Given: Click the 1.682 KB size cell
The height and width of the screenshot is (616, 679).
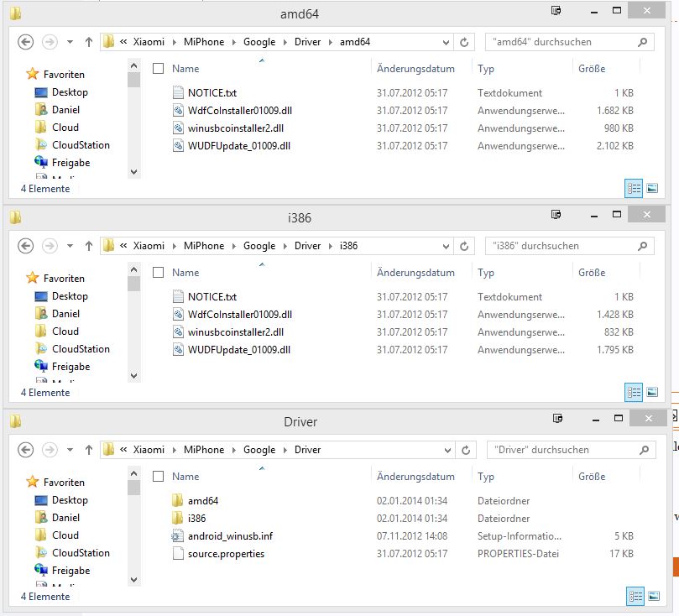Looking at the screenshot, I should (615, 111).
